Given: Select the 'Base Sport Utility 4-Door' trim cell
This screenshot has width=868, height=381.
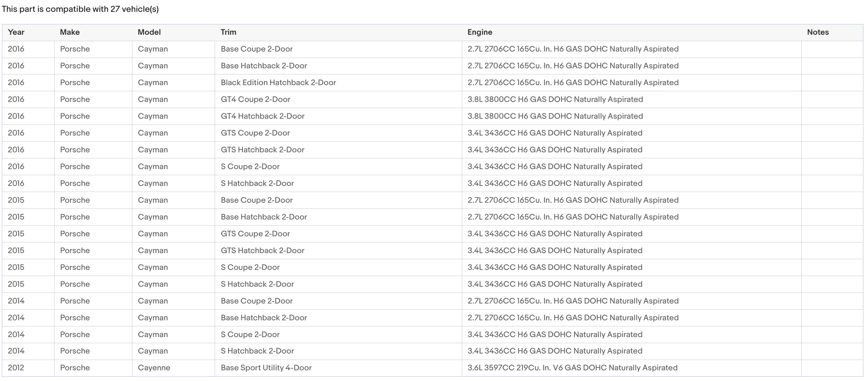Looking at the screenshot, I should click(338, 368).
